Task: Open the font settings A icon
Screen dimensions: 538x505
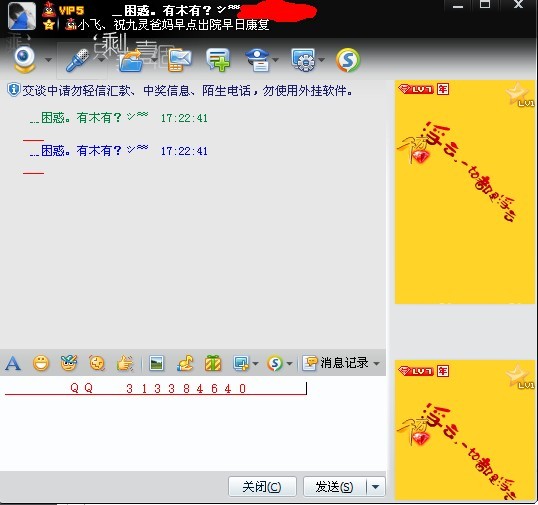Action: tap(13, 363)
